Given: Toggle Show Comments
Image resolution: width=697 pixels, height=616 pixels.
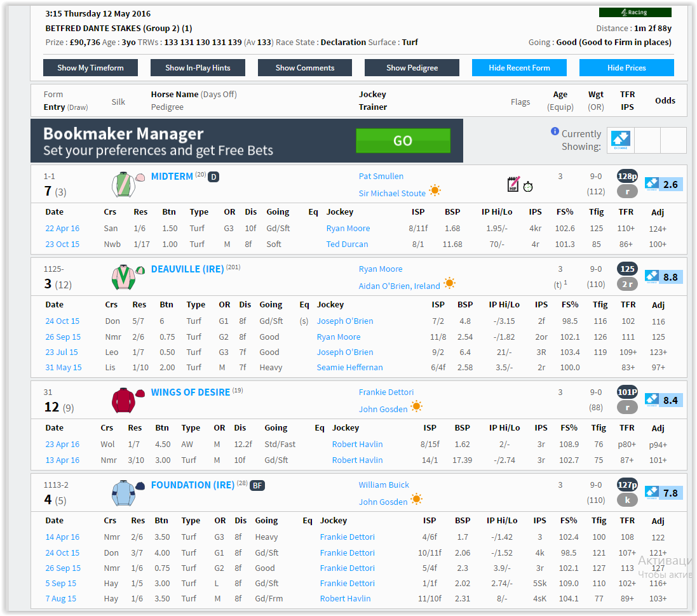Looking at the screenshot, I should (305, 67).
